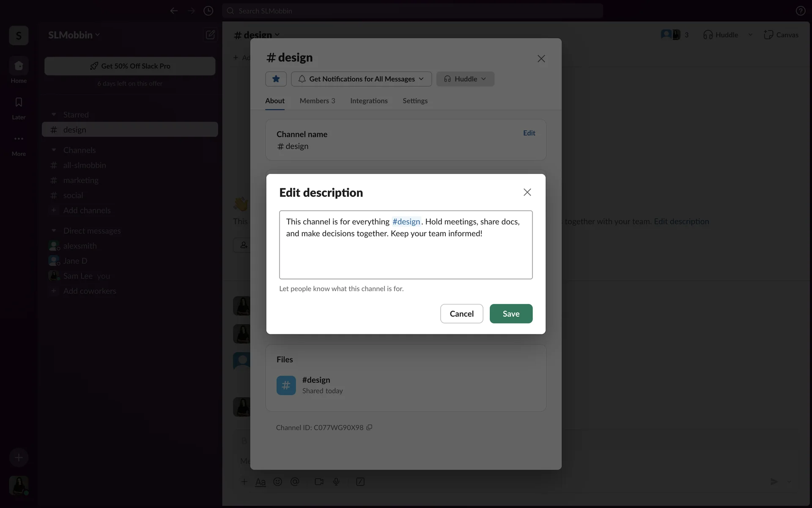Click the emoji picker icon in composer
This screenshot has width=812, height=508.
[x=277, y=482]
